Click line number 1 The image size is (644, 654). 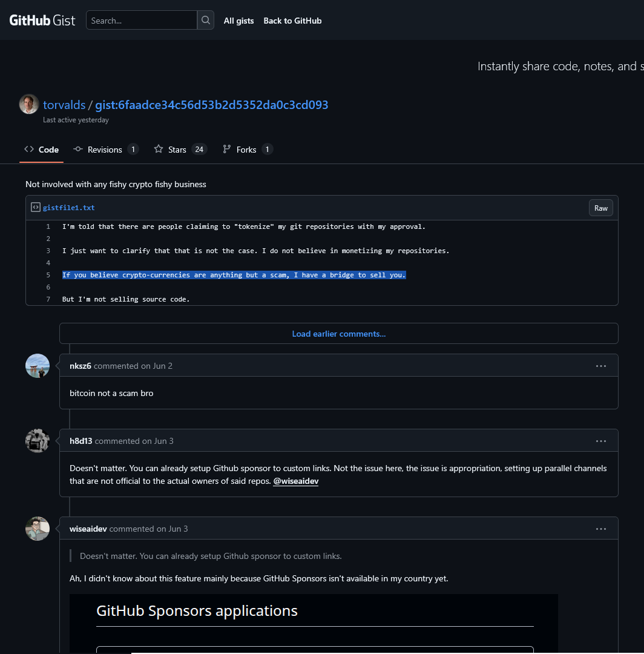click(x=48, y=226)
